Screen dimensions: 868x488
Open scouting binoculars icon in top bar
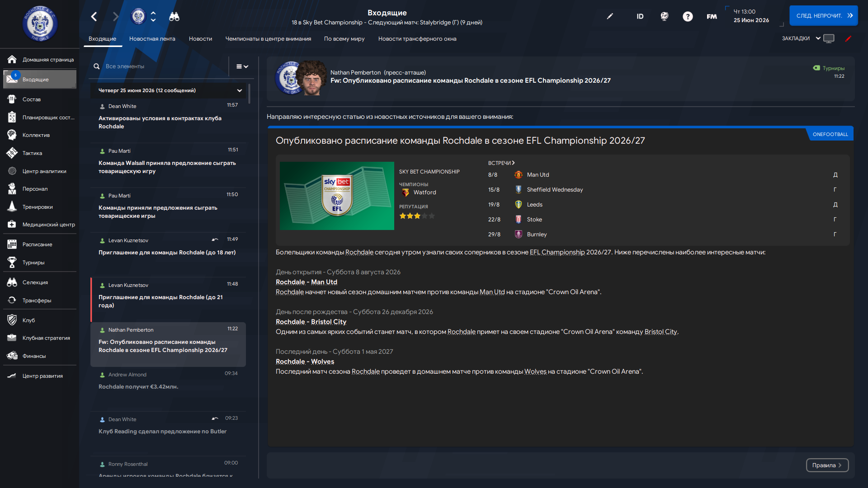(x=174, y=17)
